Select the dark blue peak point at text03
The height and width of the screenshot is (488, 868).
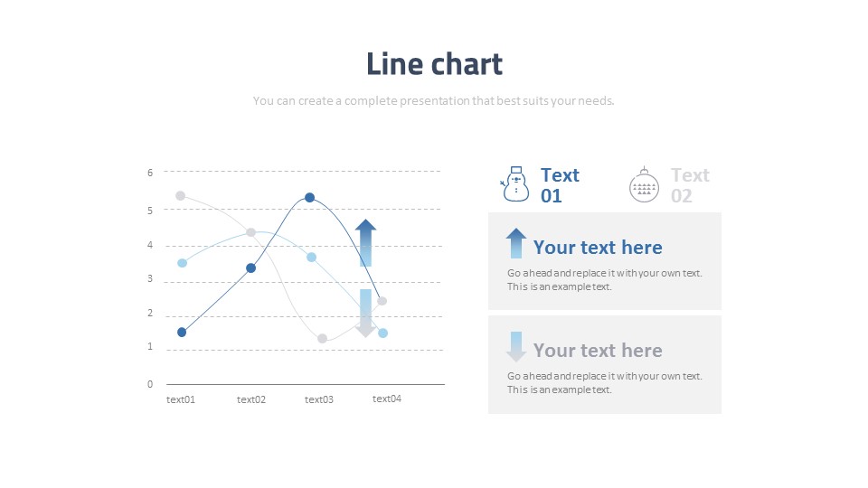coord(310,198)
